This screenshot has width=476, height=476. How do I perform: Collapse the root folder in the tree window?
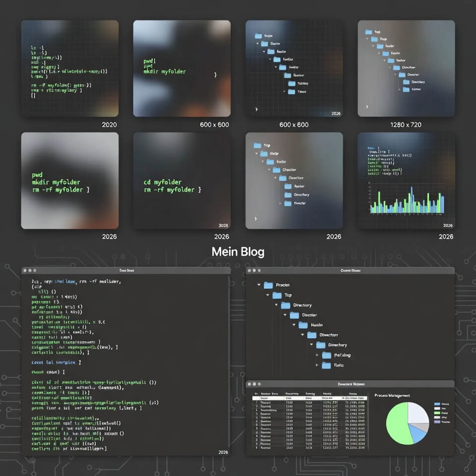(x=259, y=285)
